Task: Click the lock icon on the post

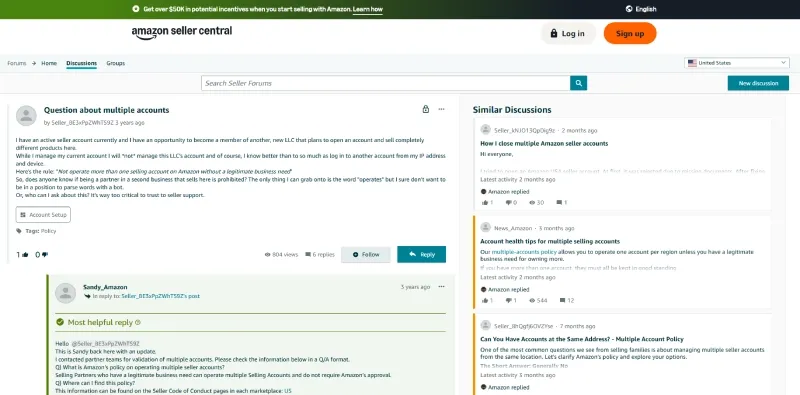Action: [x=426, y=109]
